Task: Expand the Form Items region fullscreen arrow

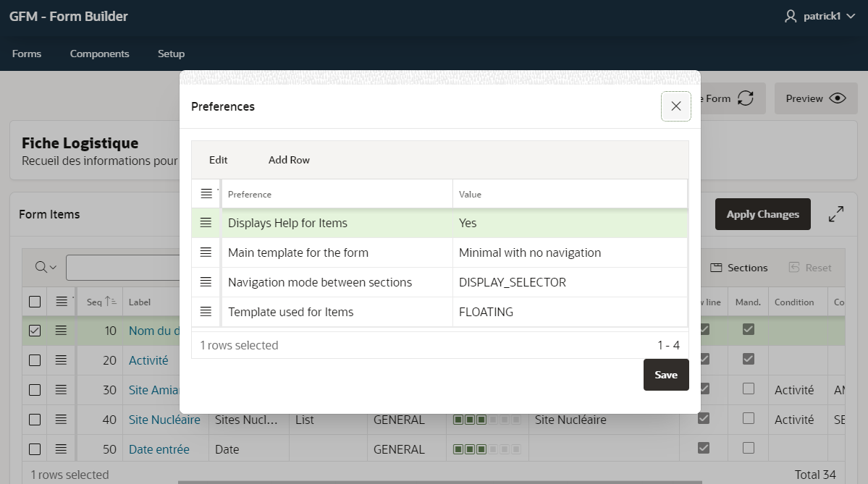Action: [x=837, y=214]
